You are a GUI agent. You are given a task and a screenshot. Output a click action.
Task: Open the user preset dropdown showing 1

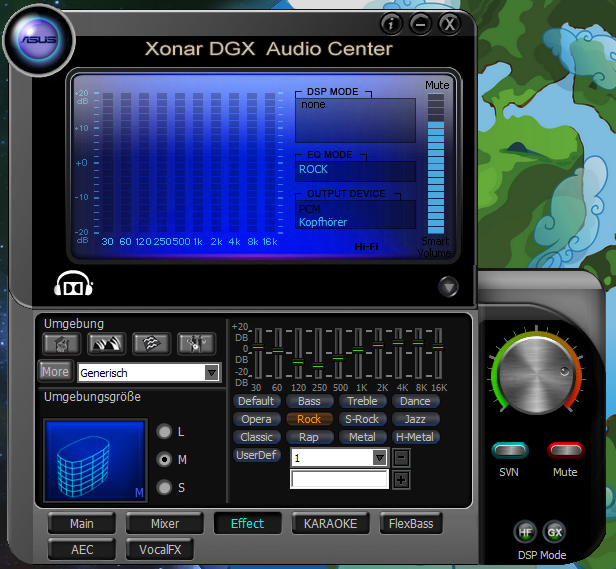[x=339, y=458]
